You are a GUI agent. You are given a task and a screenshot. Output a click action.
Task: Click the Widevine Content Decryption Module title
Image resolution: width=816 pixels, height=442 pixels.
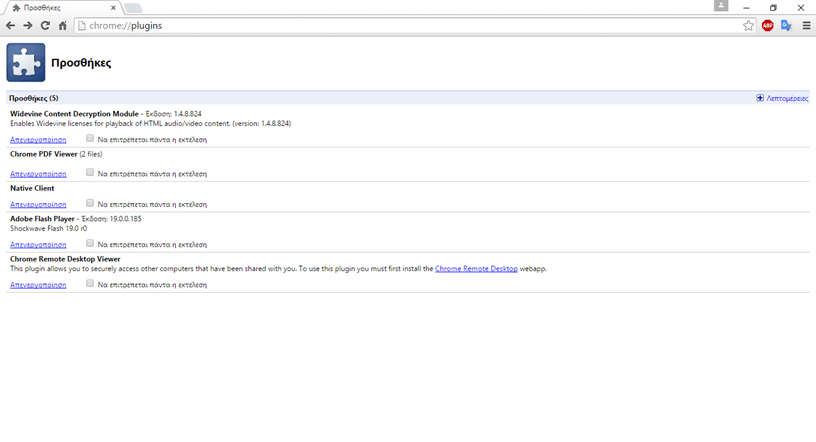[74, 113]
